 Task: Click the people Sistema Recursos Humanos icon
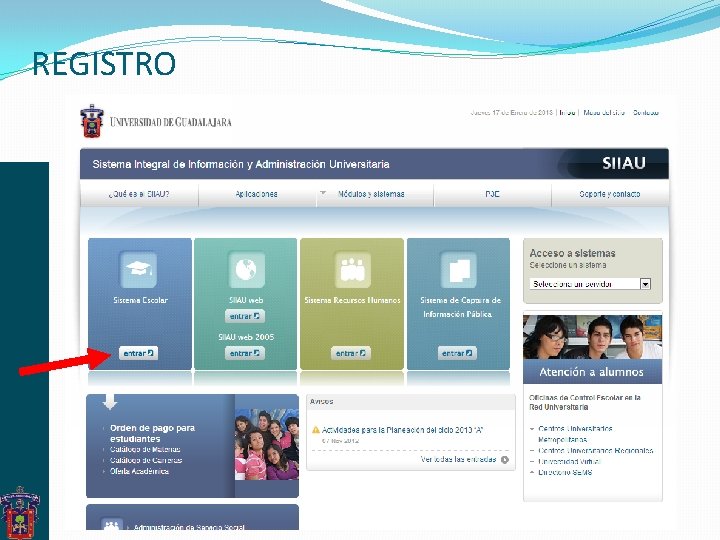click(x=352, y=270)
